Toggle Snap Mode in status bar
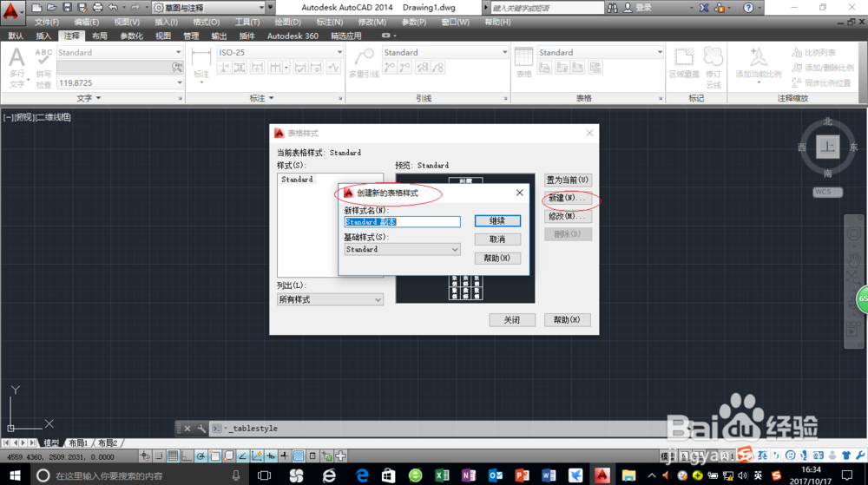 (x=159, y=456)
